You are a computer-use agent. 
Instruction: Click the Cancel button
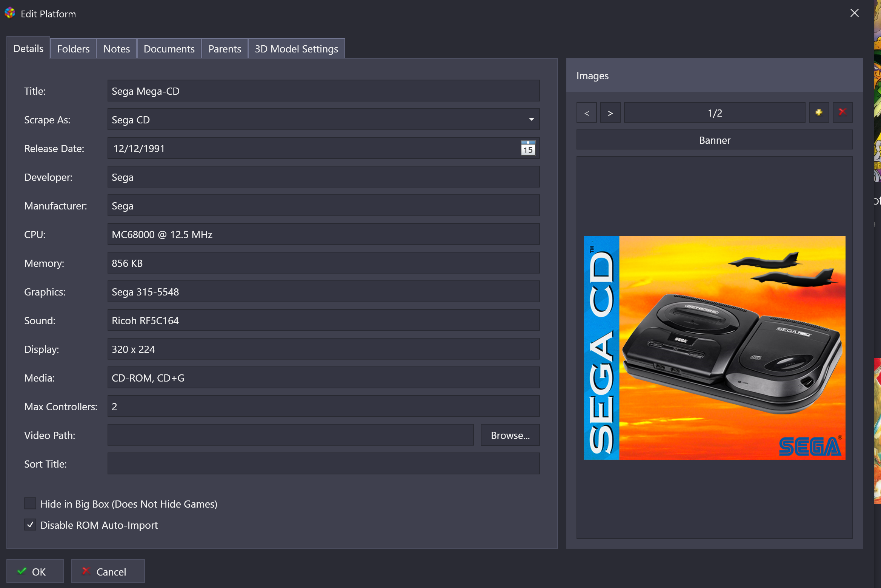(x=108, y=571)
